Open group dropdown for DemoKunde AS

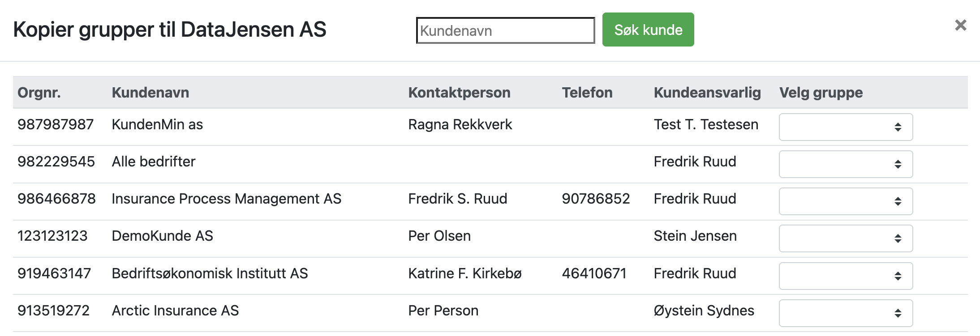tap(845, 238)
